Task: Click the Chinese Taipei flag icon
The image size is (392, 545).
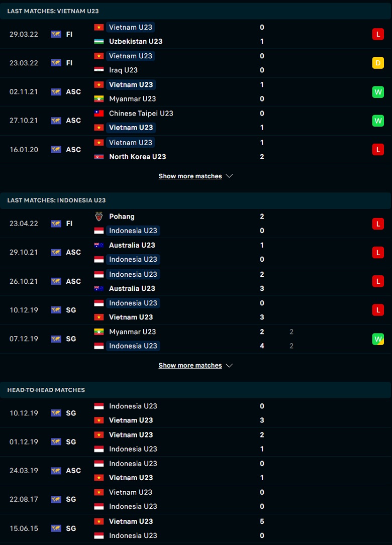Action: 99,114
